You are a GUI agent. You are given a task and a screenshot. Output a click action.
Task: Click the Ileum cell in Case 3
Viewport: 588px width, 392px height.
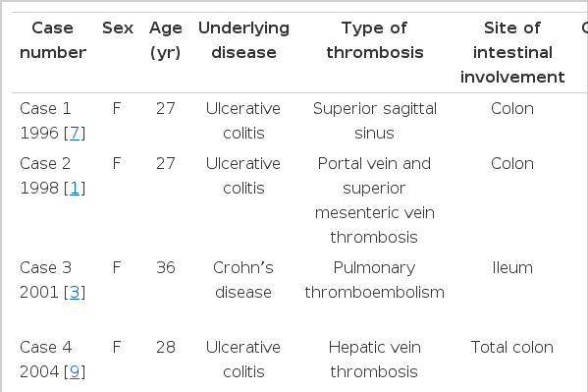[512, 267]
